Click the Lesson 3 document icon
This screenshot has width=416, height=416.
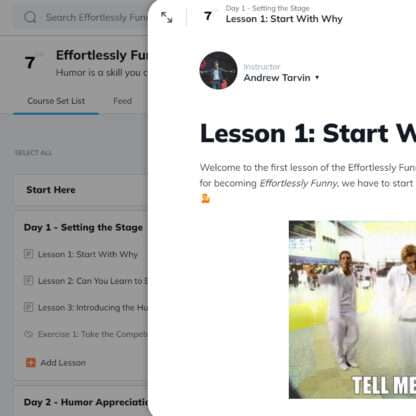tap(29, 307)
